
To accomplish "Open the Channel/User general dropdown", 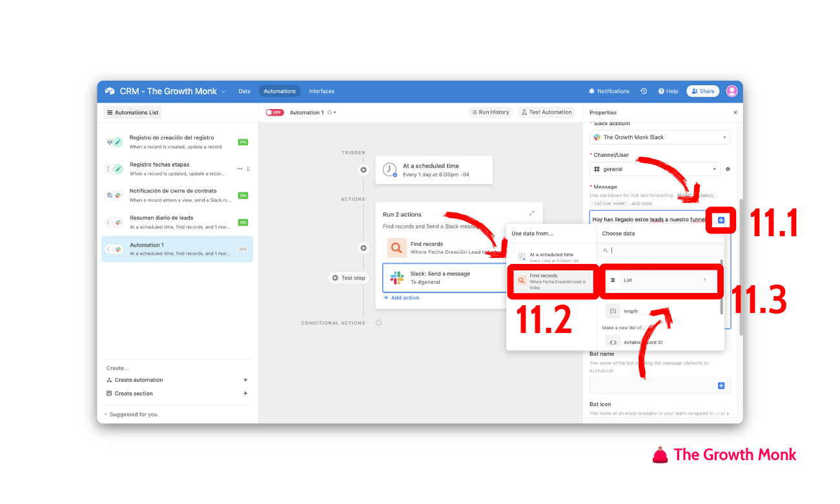I will 655,169.
